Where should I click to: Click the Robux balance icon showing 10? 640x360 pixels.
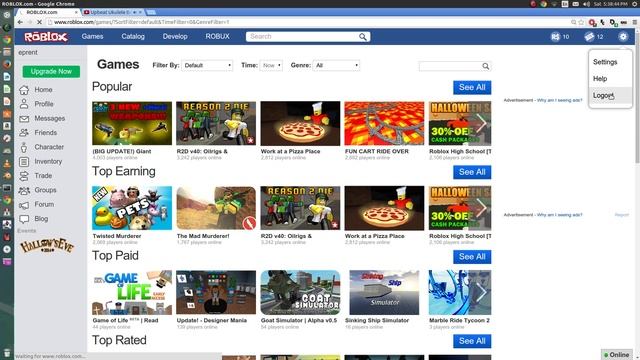click(x=555, y=37)
